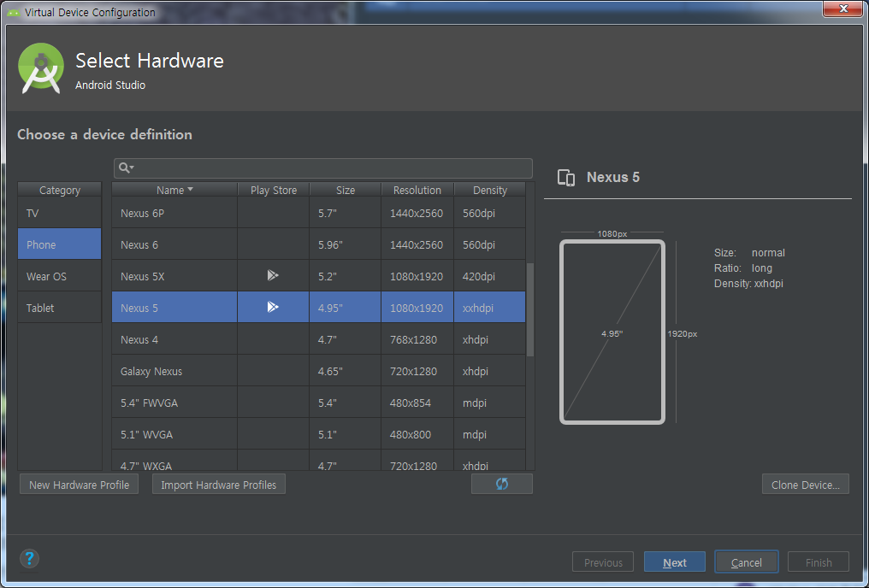Image resolution: width=869 pixels, height=588 pixels.
Task: Select the Nexus 5 device name
Action: tap(139, 308)
